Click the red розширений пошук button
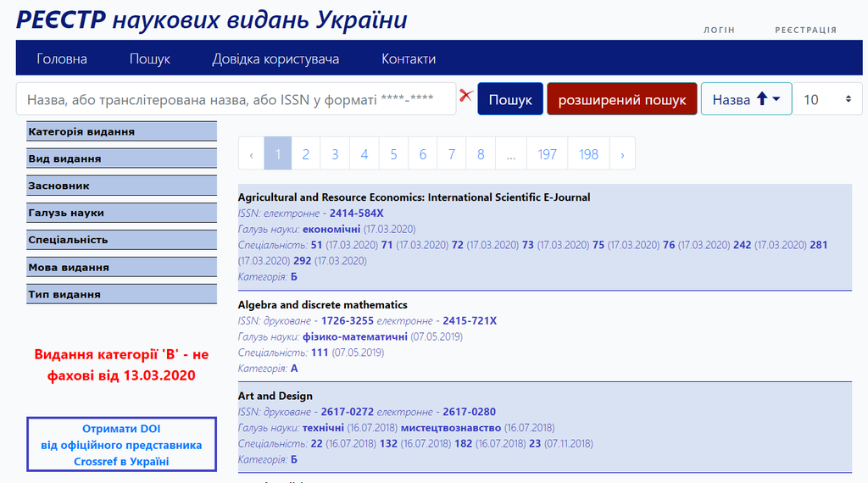This screenshot has width=868, height=483. pos(622,99)
